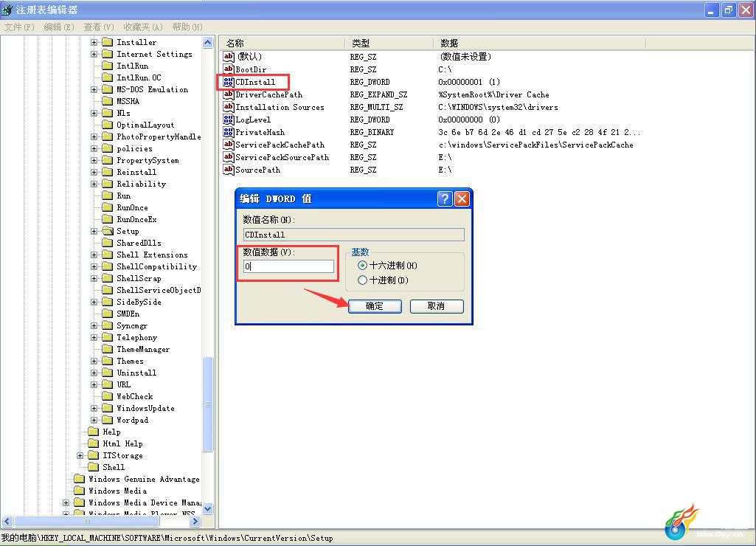
Task: Click the 取消 (Cancel) button
Action: [437, 306]
